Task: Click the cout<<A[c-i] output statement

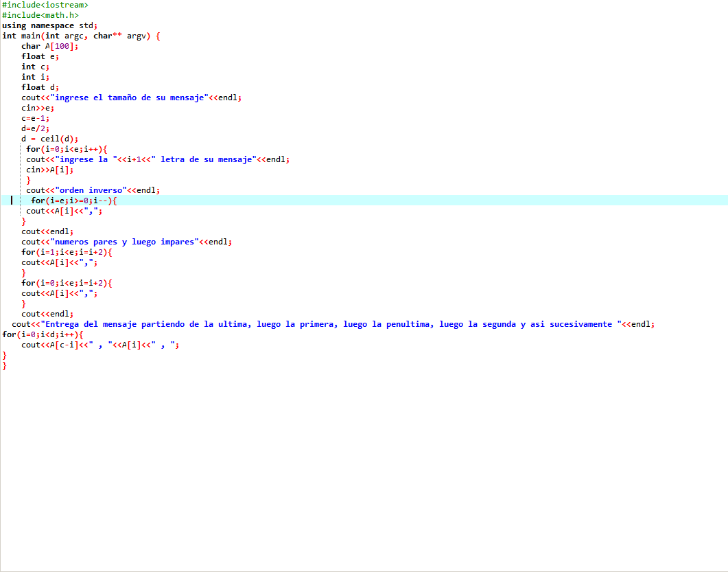Action: coord(99,345)
